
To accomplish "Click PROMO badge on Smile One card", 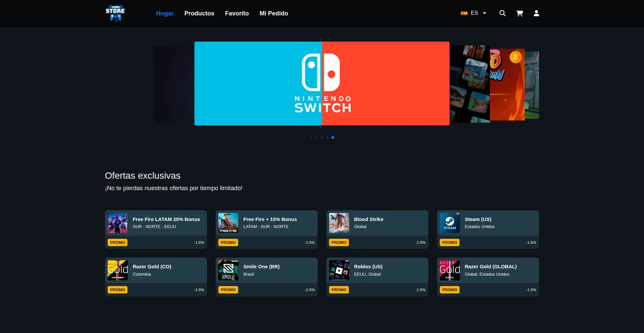I will coord(228,290).
